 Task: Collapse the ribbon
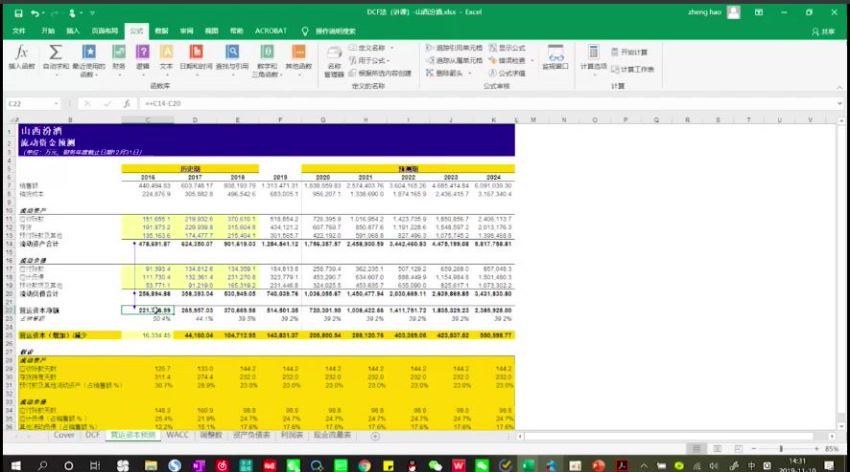[x=840, y=88]
